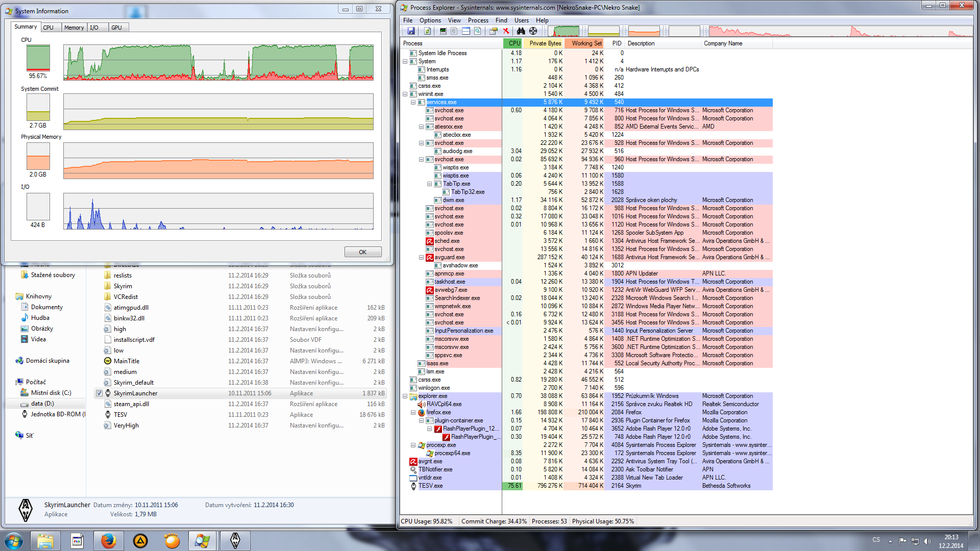Viewport: 980px width, 551px height.
Task: Click the orange physical memory mini graph
Action: point(644,31)
